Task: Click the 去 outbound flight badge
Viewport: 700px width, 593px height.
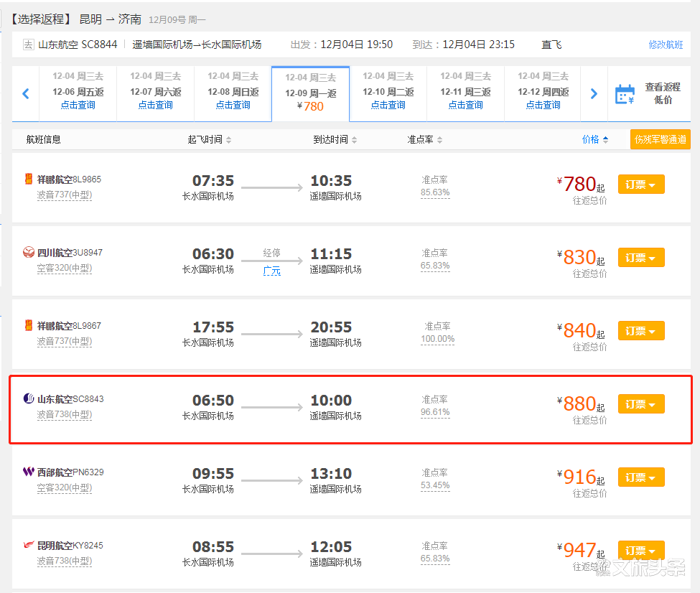Action: [x=28, y=45]
